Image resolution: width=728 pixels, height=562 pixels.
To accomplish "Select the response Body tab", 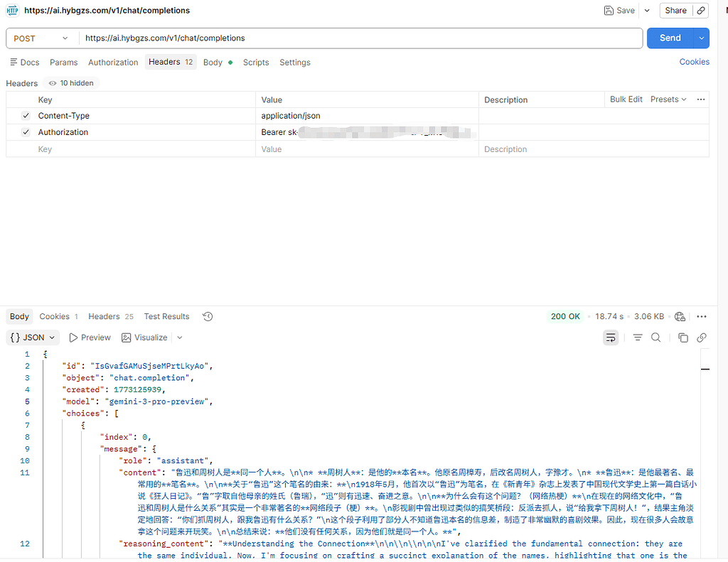I will click(x=19, y=316).
